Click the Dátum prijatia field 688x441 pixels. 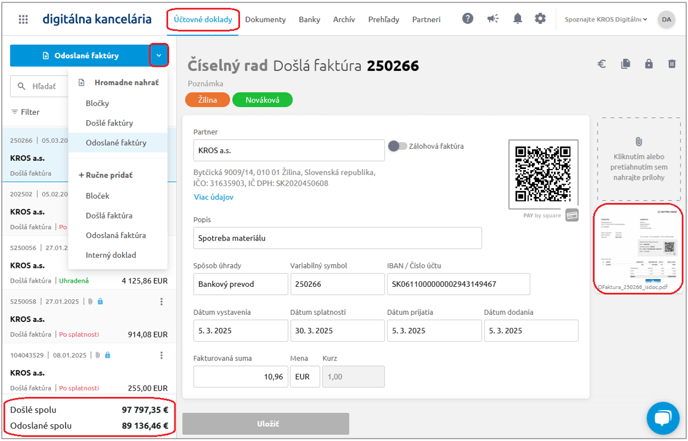(x=434, y=330)
